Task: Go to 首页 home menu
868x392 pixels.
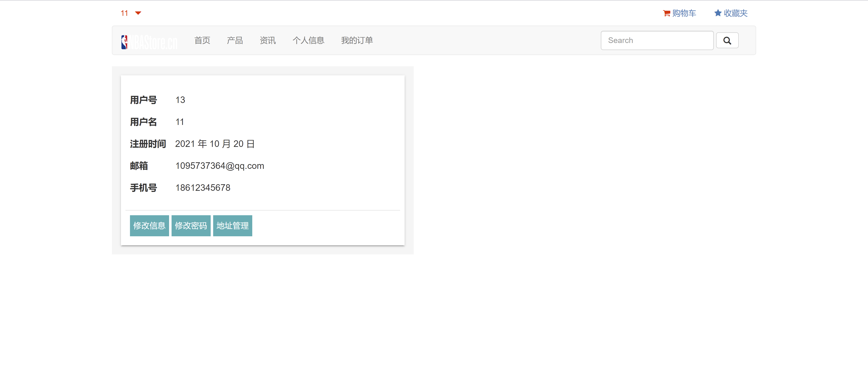Action: (202, 41)
